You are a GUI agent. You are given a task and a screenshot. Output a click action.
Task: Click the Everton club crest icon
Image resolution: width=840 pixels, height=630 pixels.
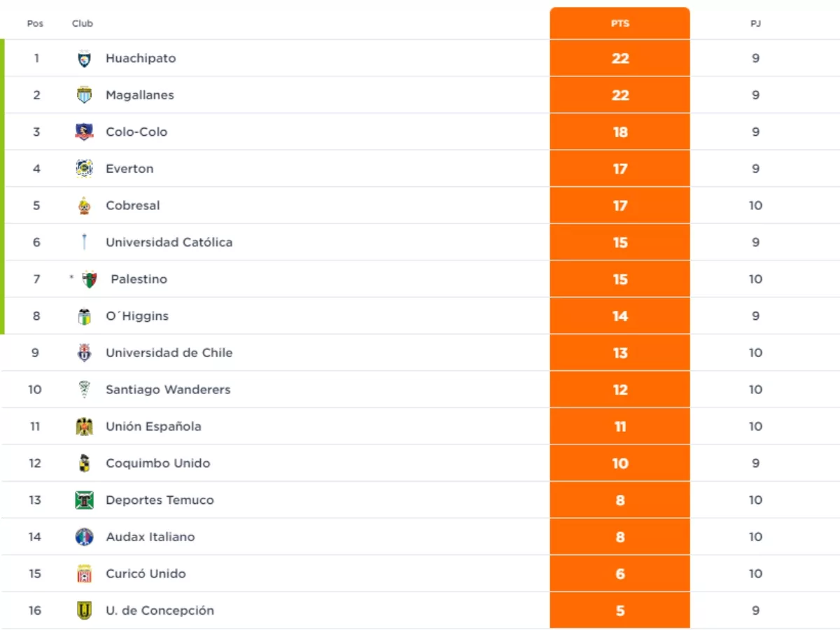(84, 169)
